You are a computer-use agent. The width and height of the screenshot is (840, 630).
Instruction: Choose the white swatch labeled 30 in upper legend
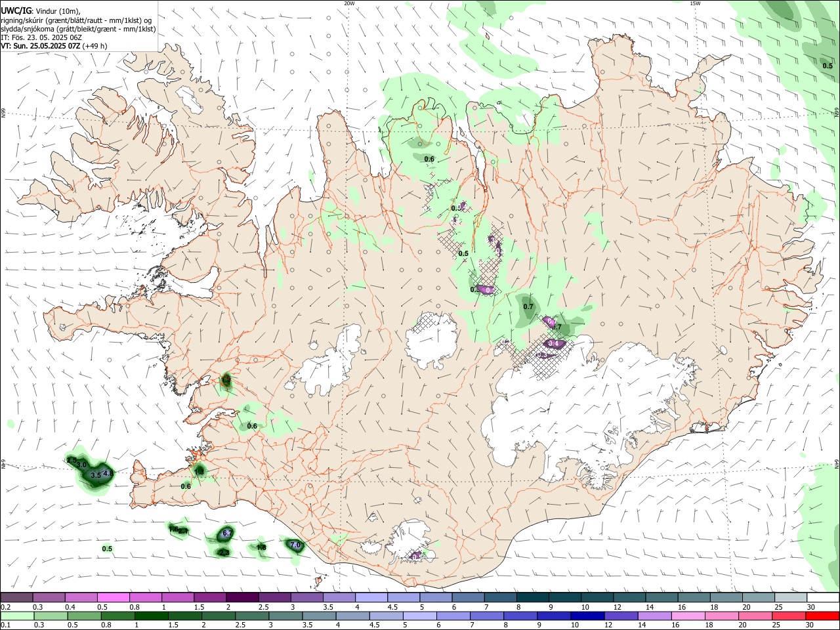pos(824,598)
